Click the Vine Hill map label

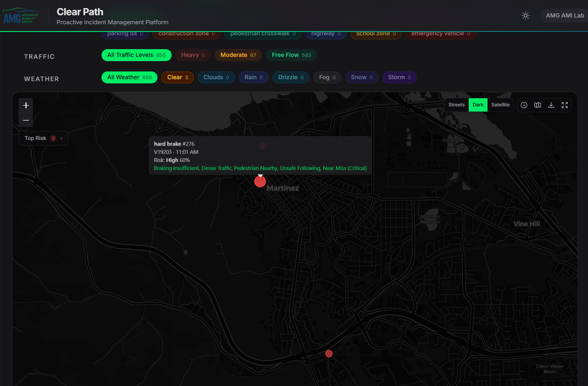pos(527,224)
